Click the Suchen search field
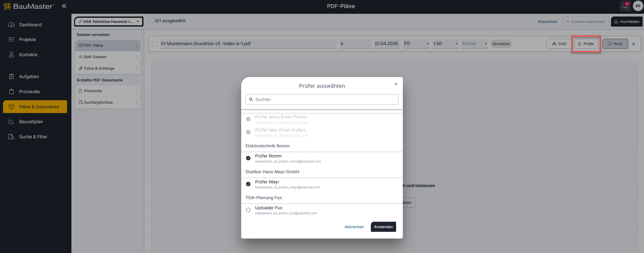Screen dimensions: 644x253 (322, 99)
